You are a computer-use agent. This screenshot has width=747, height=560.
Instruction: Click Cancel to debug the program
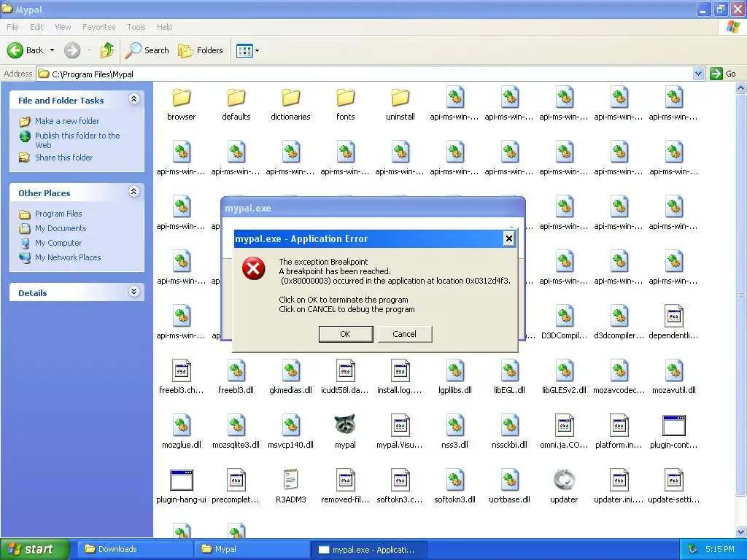click(x=404, y=334)
